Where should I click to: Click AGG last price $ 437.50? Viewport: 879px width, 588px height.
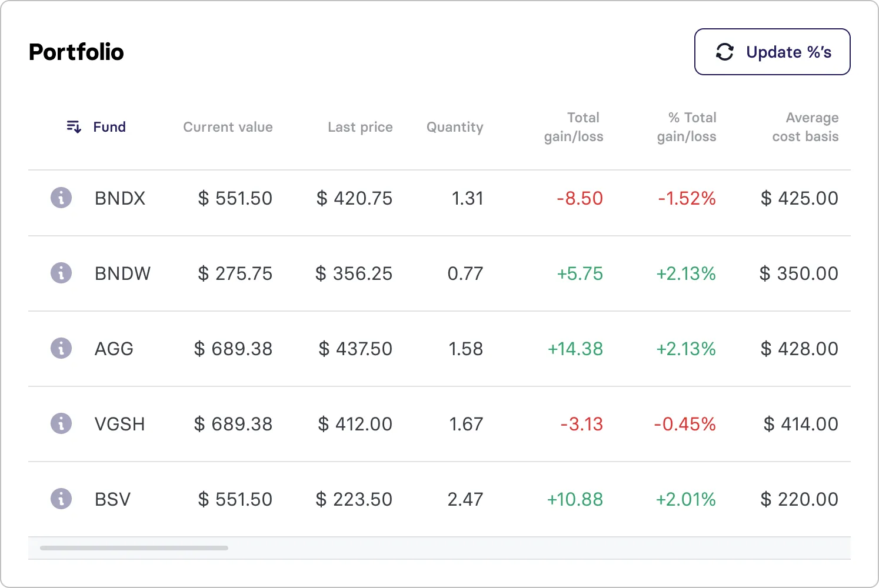tap(355, 349)
